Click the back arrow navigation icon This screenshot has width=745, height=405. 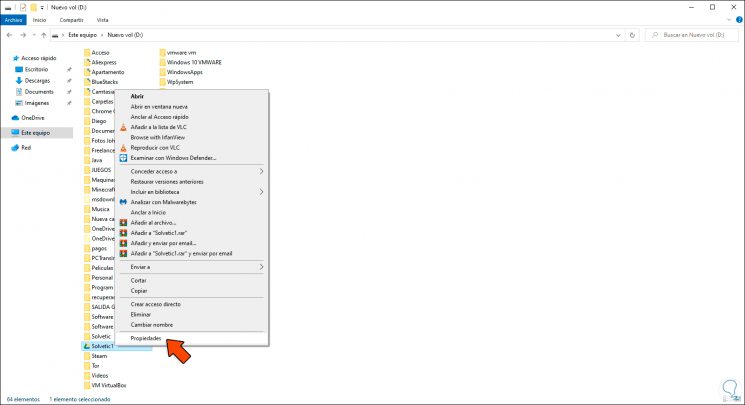[x=10, y=35]
